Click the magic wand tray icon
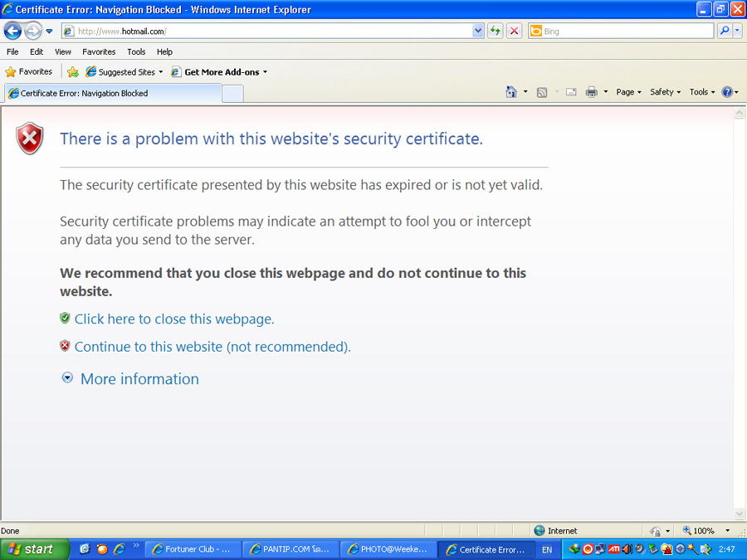747x560 pixels. pos(693,549)
